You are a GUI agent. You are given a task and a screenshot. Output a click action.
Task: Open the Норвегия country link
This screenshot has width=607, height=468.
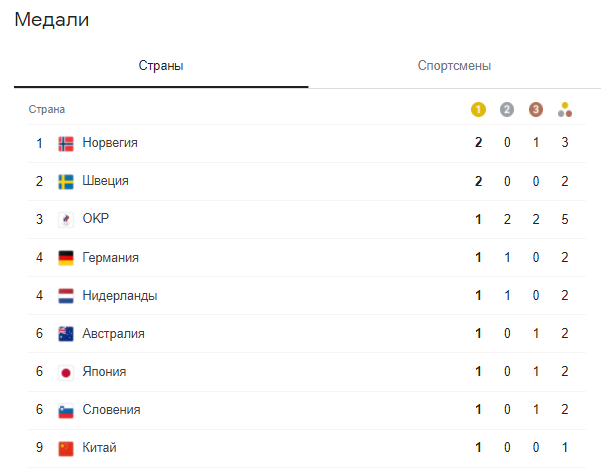pyautogui.click(x=110, y=143)
